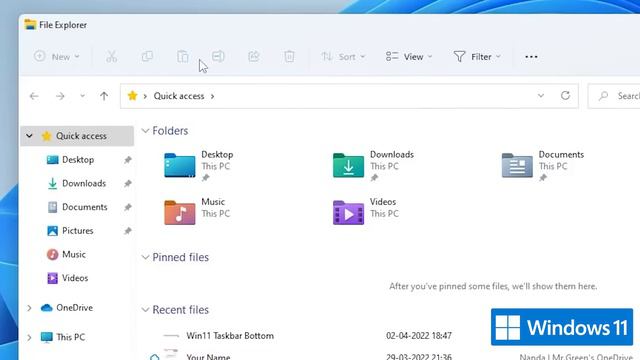The image size is (640, 360).
Task: Click the Rename icon in toolbar
Action: pos(218,56)
